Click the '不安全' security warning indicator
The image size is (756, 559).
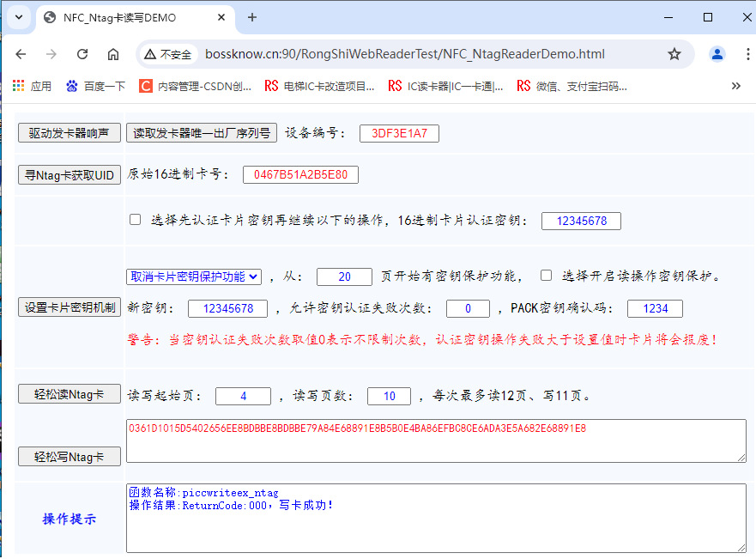click(x=168, y=54)
